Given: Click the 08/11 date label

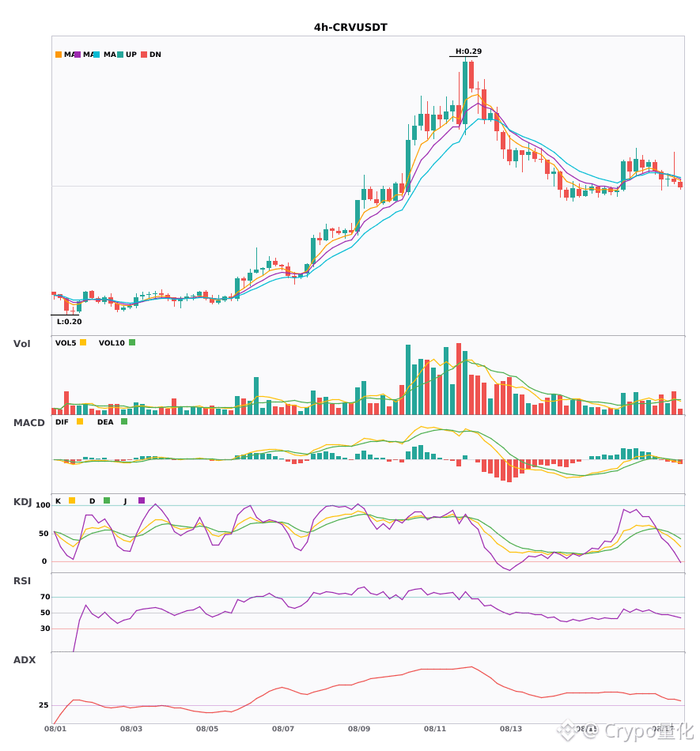Looking at the screenshot, I should 434,729.
